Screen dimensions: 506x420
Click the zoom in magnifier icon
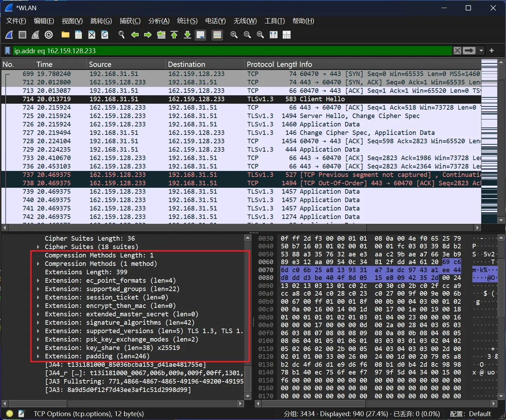click(234, 35)
